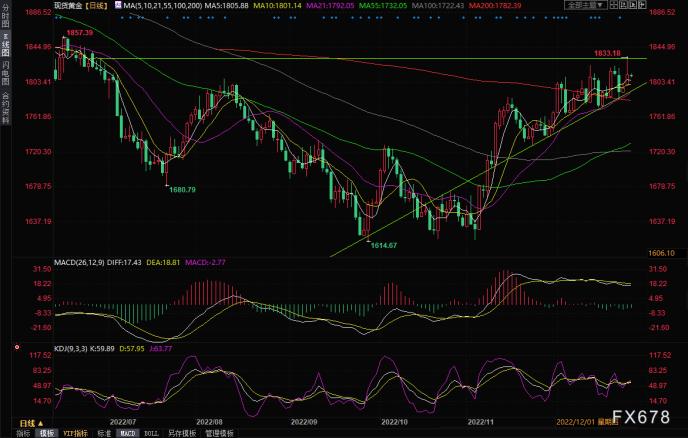The height and width of the screenshot is (438, 688).
Task: Switch to 分时图 view in left sidebar
Action: click(x=5, y=17)
